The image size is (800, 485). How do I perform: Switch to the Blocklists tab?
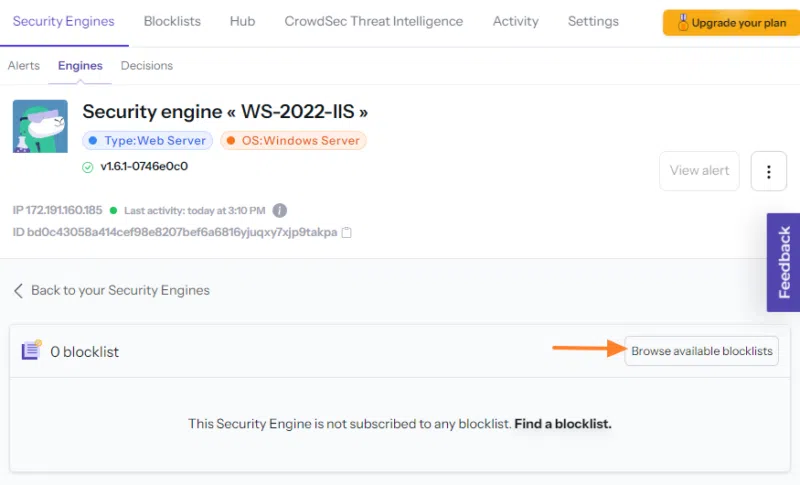(172, 21)
